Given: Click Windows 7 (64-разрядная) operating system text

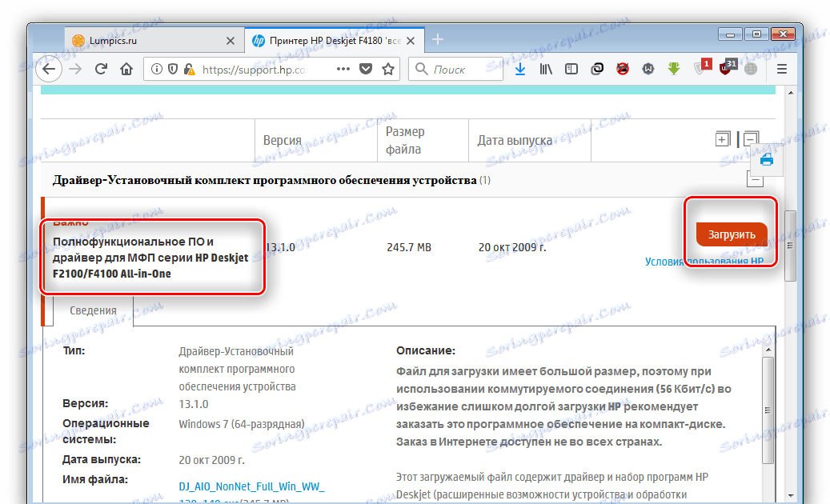Looking at the screenshot, I should click(242, 424).
